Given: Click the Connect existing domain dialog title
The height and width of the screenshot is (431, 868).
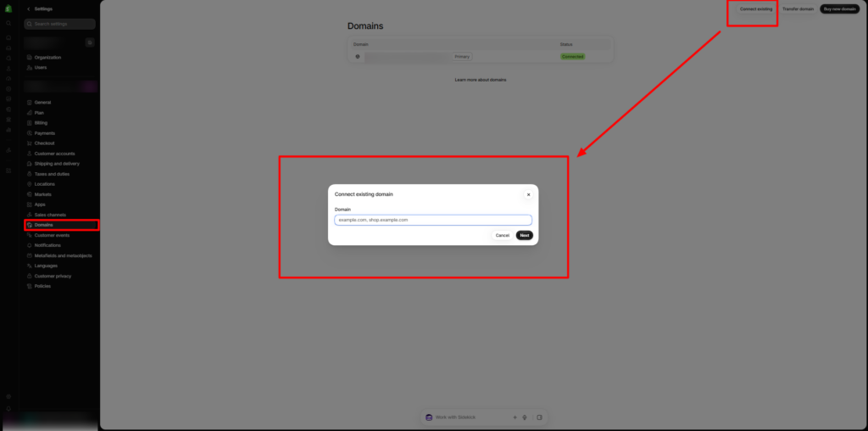Looking at the screenshot, I should 364,194.
